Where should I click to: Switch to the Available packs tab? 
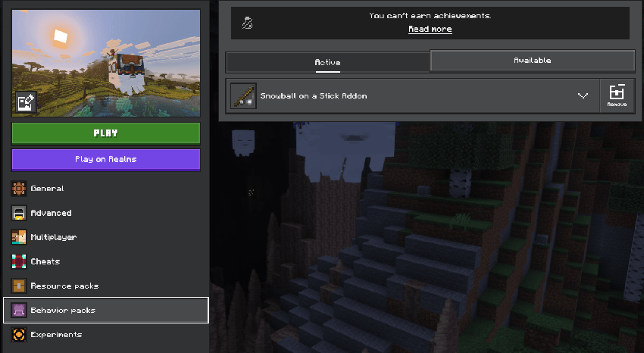click(533, 61)
